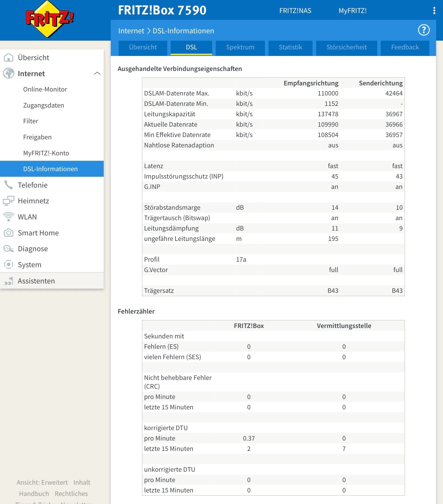
Task: Open Freigaben submenu item
Action: (x=52, y=137)
